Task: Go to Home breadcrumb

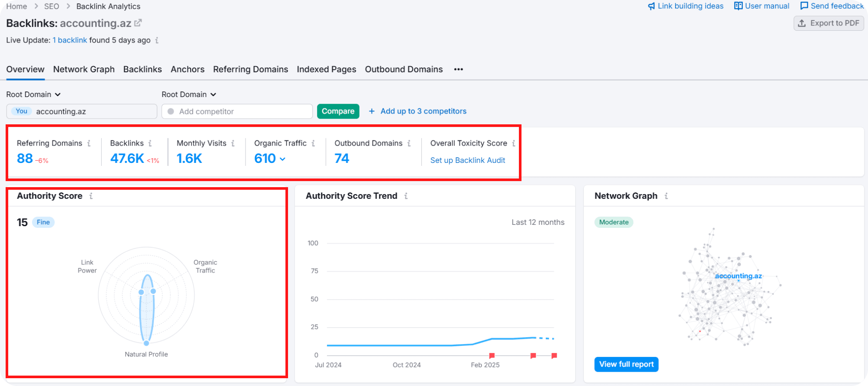Action: pos(16,6)
